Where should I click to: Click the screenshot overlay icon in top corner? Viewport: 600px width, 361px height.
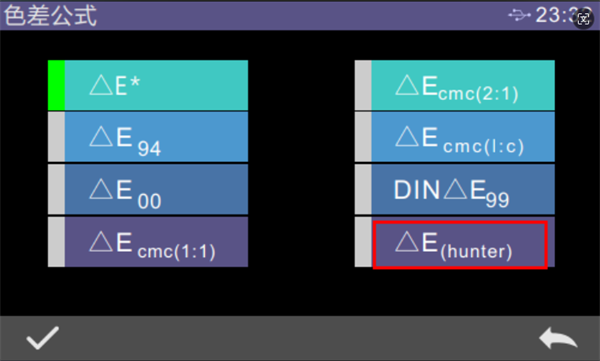pyautogui.click(x=584, y=18)
